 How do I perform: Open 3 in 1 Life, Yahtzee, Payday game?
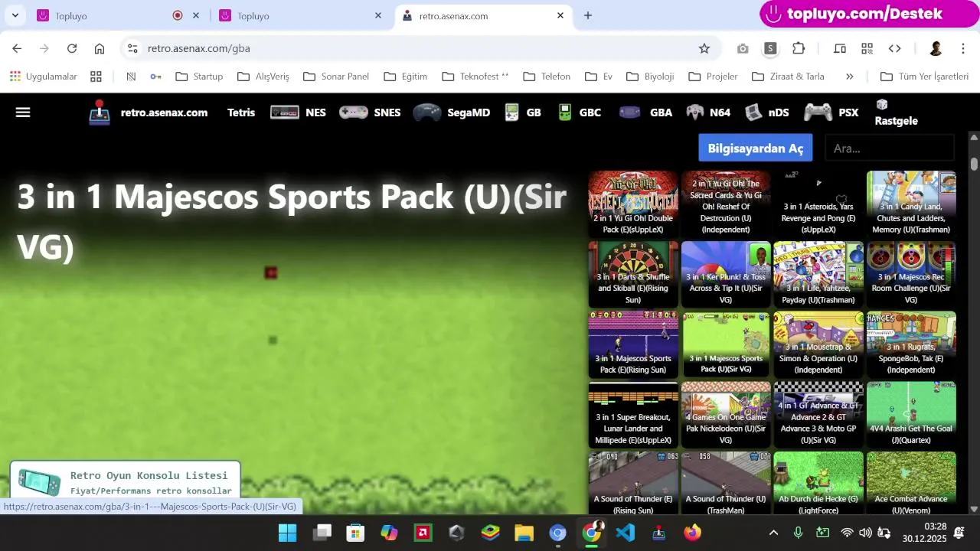(818, 274)
